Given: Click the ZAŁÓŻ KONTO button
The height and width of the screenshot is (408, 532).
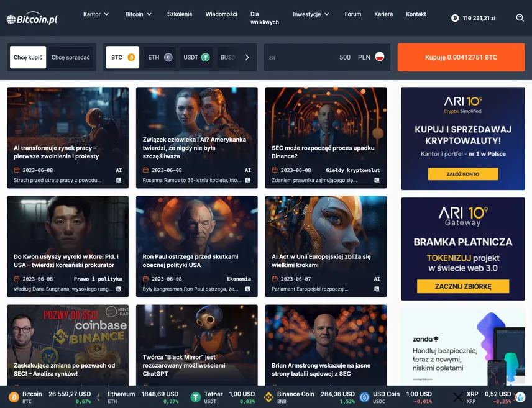Looking at the screenshot, I should (463, 174).
